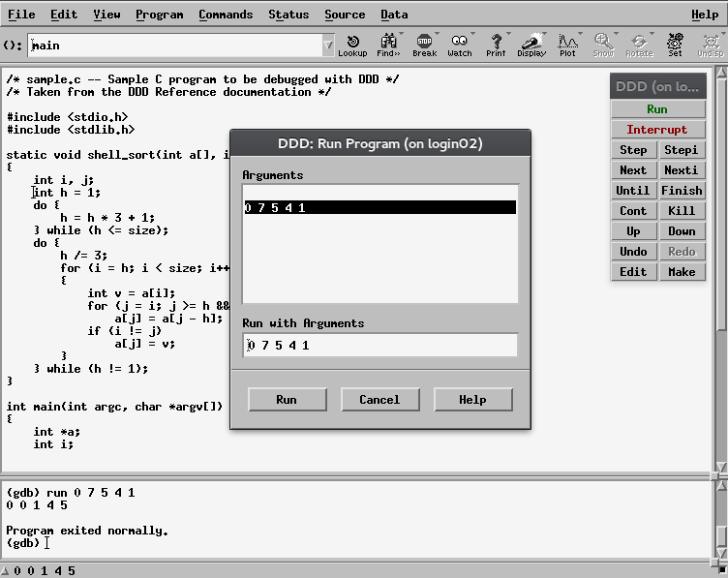
Task: Click the Finish button
Action: tap(682, 191)
